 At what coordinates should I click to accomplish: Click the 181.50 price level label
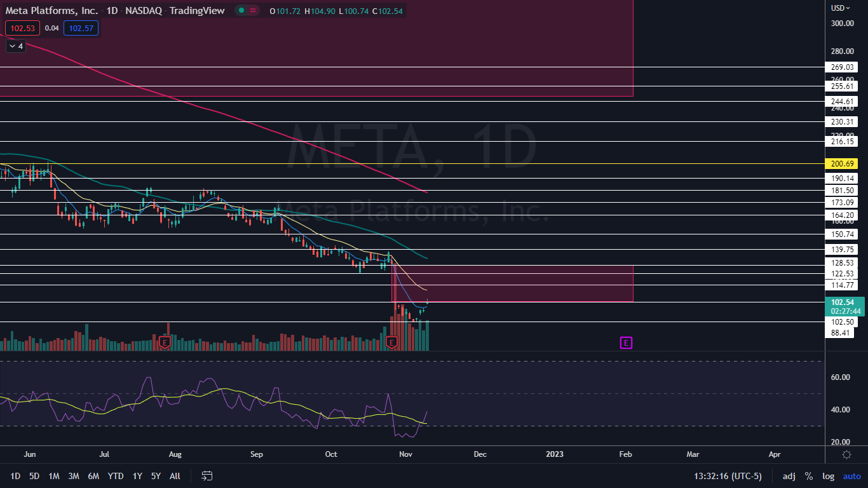tap(841, 191)
